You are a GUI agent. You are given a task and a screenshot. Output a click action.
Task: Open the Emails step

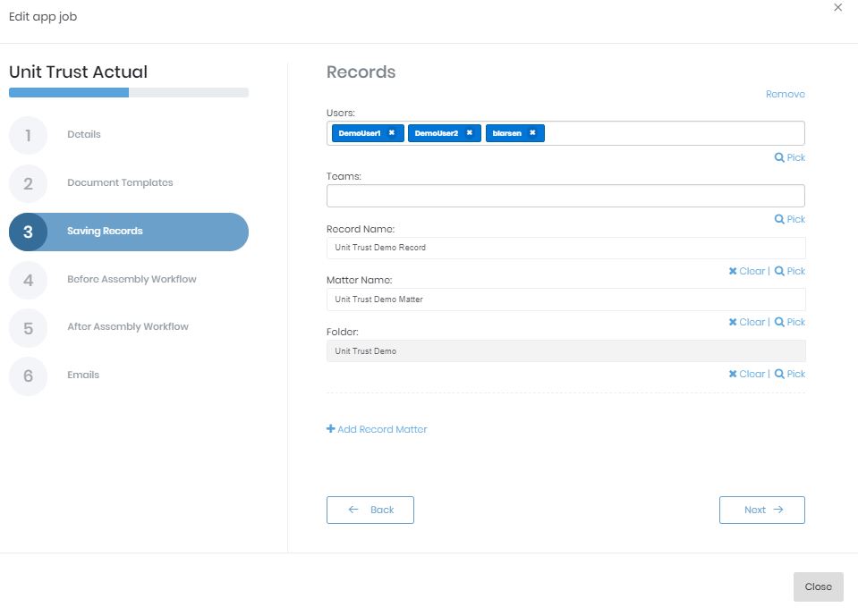click(83, 376)
